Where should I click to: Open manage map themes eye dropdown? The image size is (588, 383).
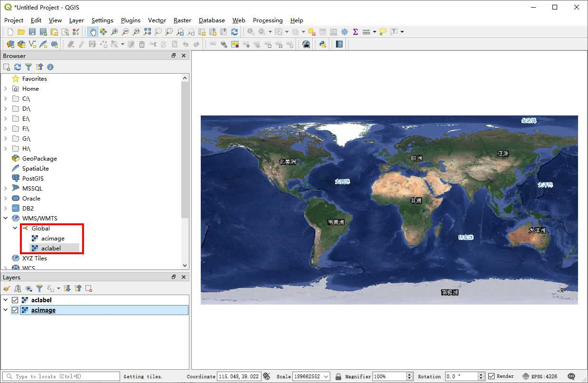click(x=30, y=288)
